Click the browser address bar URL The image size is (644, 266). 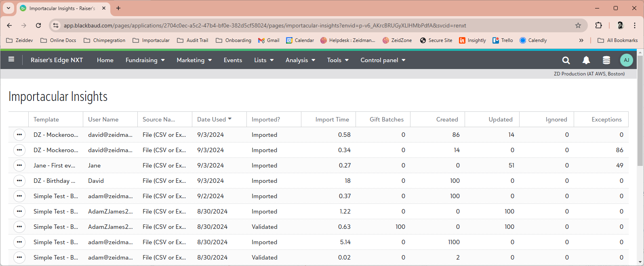[265, 25]
